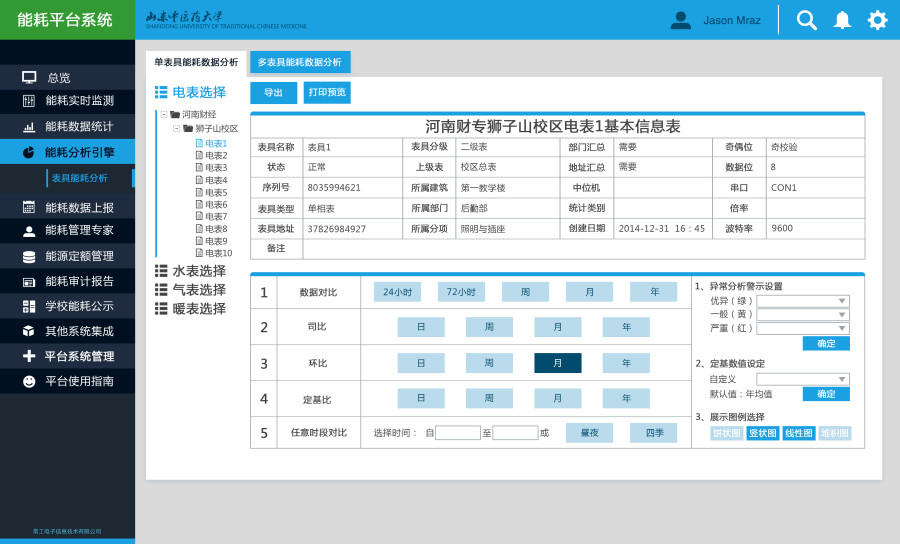The height and width of the screenshot is (544, 900).
Task: Open the 严重（红）dropdown
Action: pos(802,329)
